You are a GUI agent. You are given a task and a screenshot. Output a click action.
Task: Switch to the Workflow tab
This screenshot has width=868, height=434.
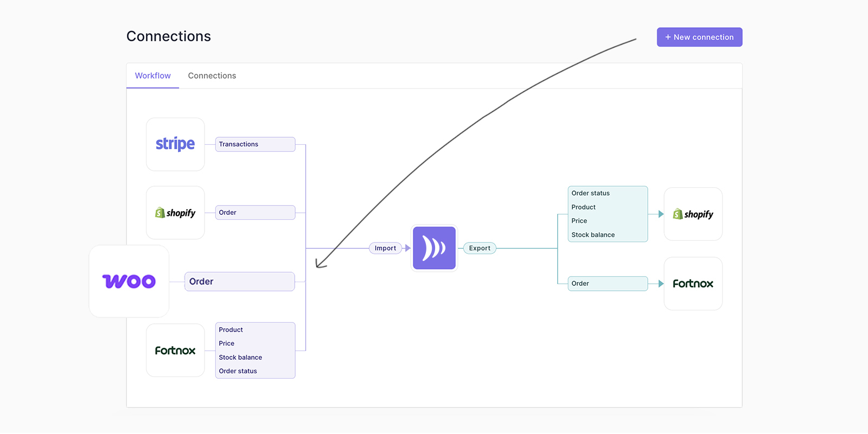(152, 75)
